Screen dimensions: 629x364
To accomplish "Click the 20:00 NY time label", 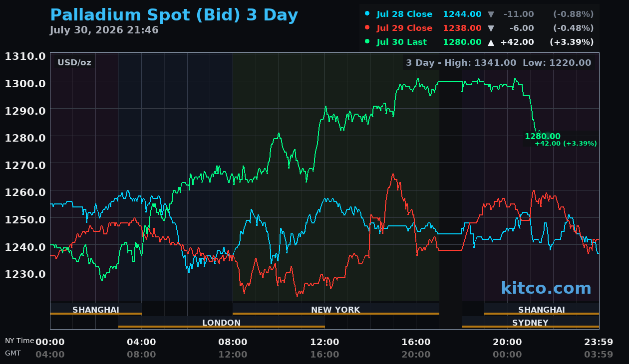I will pos(507,342).
